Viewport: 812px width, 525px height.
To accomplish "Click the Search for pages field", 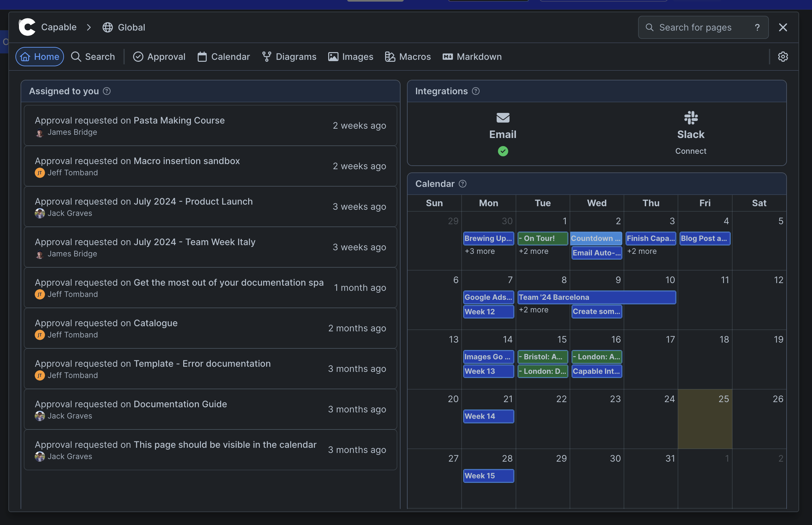I will [695, 27].
